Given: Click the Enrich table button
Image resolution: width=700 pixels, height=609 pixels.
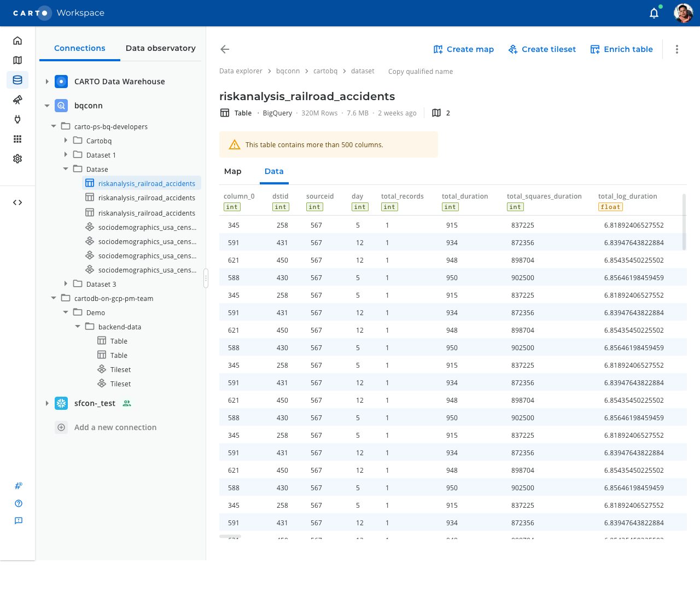Looking at the screenshot, I should point(622,49).
